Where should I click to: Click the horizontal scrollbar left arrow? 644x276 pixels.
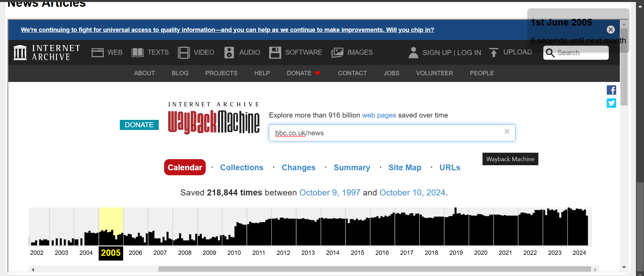pyautogui.click(x=33, y=270)
